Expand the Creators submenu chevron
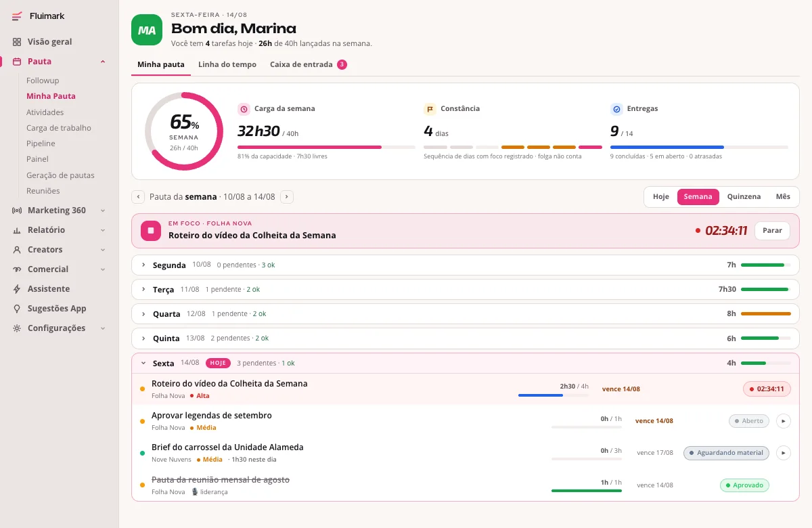The width and height of the screenshot is (812, 528). point(103,250)
